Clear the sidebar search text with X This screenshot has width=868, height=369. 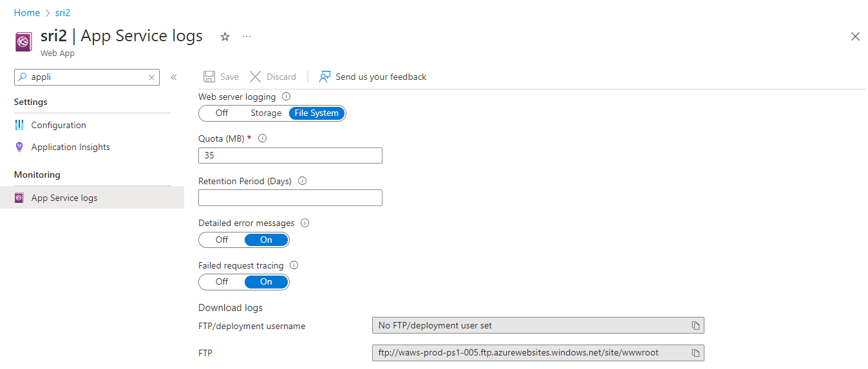pyautogui.click(x=151, y=77)
